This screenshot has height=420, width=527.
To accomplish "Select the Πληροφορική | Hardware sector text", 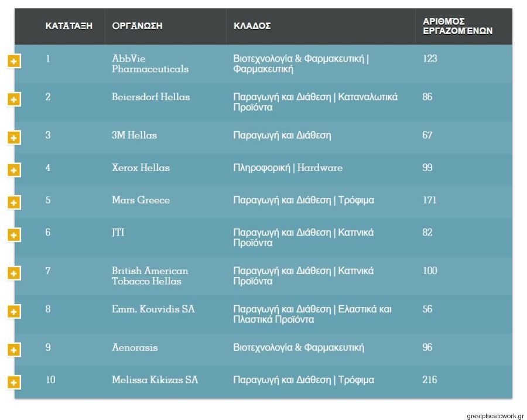I will pos(288,168).
